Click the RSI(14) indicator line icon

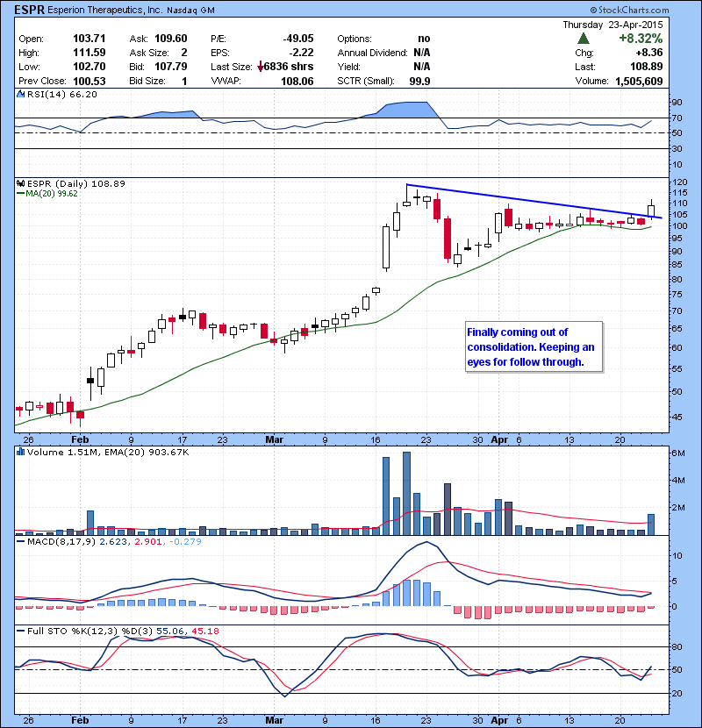(x=20, y=94)
